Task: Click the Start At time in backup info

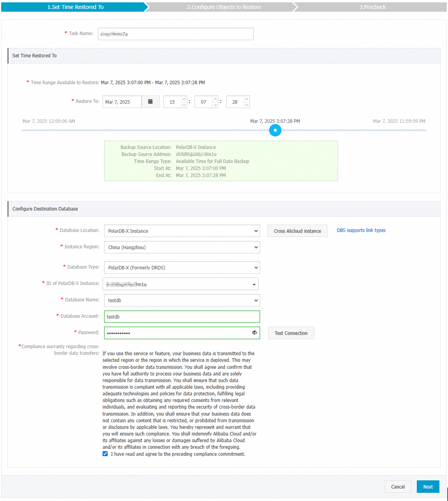Action: [201, 168]
